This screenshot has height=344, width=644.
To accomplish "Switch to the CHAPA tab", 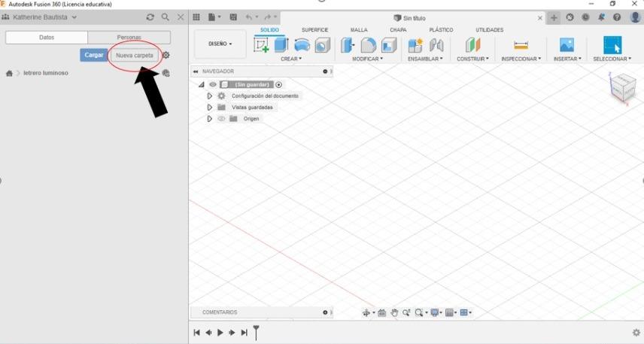I will point(398,30).
